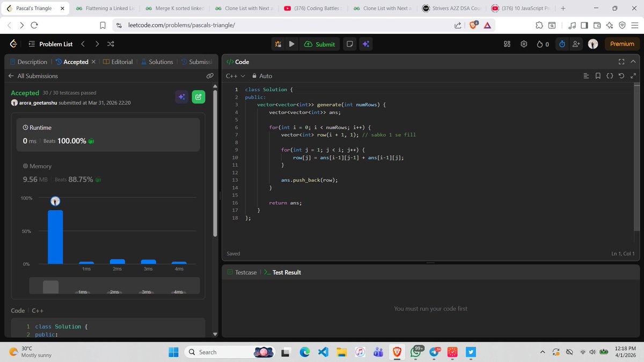This screenshot has width=644, height=362.
Task: Click the curly braces icon in editor
Action: coord(610,76)
